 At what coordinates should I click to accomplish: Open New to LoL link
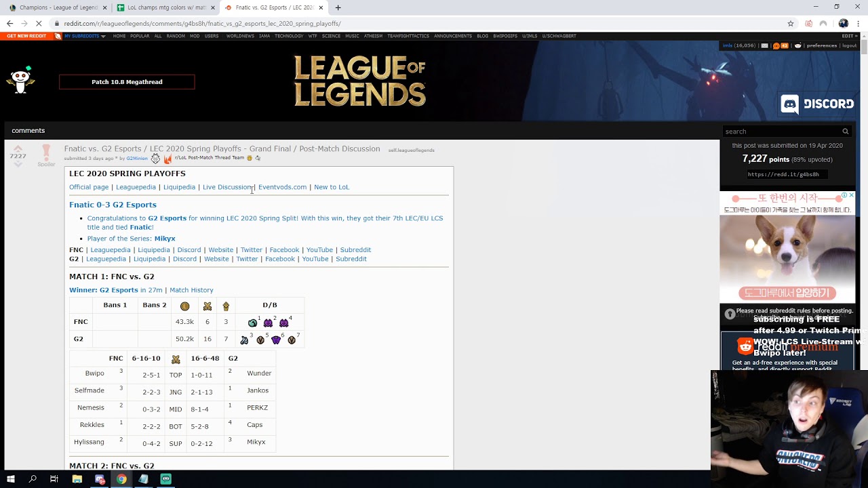pyautogui.click(x=332, y=187)
